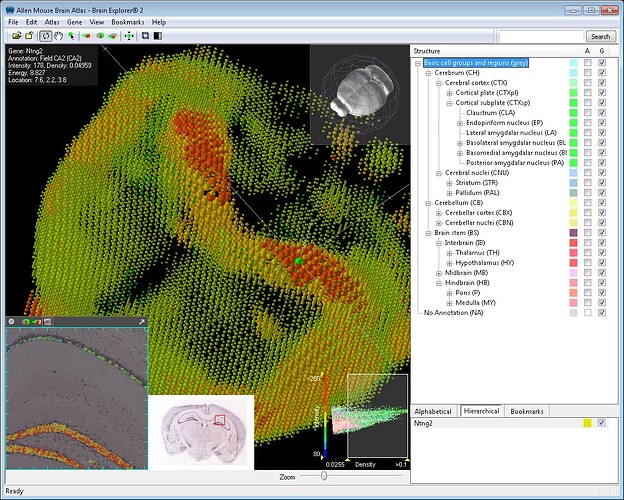Toggle G checkbox for Thalamus (TH)

click(602, 252)
